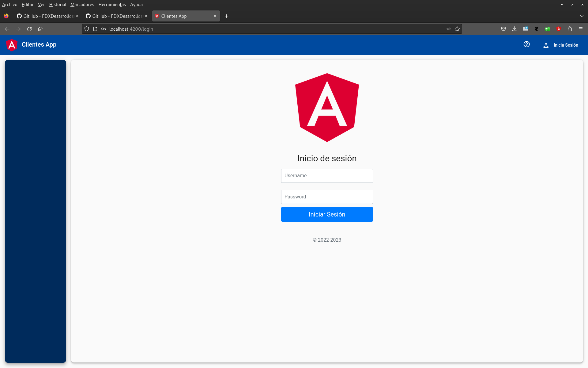This screenshot has width=588, height=368.
Task: Open the Herramientas menu
Action: (112, 5)
